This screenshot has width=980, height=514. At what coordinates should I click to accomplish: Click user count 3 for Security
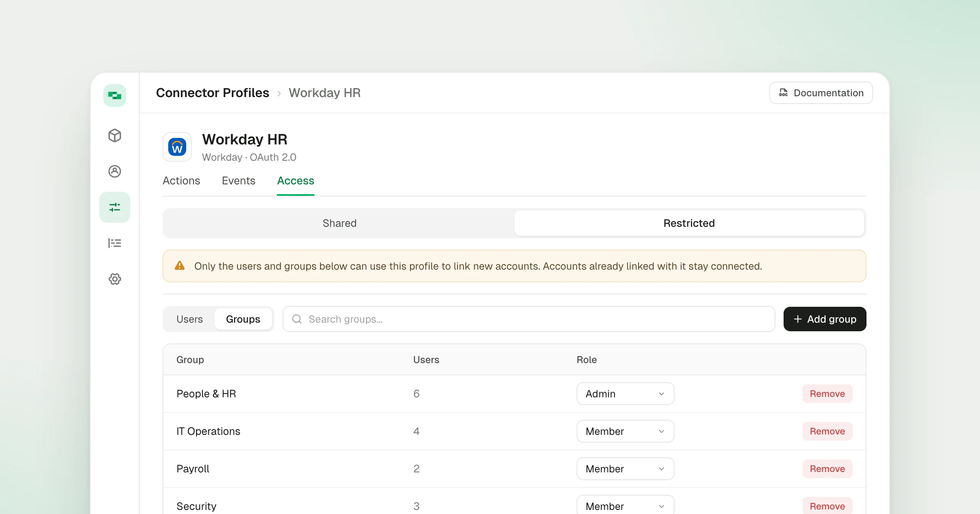(416, 506)
